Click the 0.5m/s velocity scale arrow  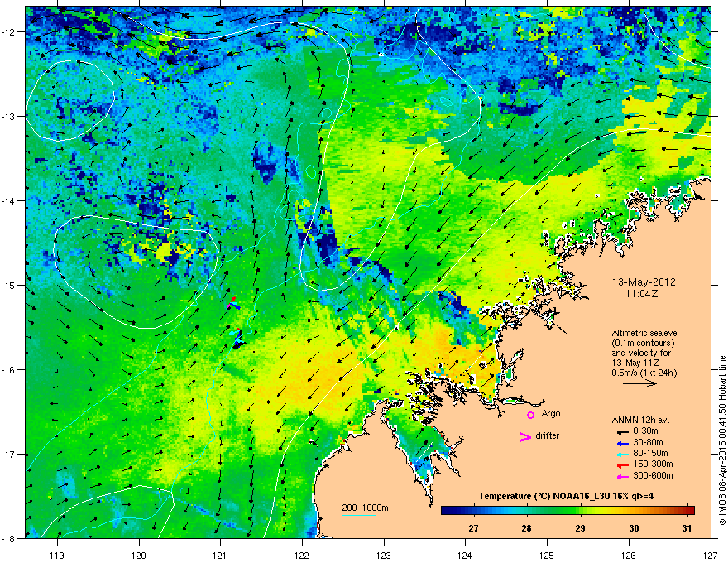point(639,383)
